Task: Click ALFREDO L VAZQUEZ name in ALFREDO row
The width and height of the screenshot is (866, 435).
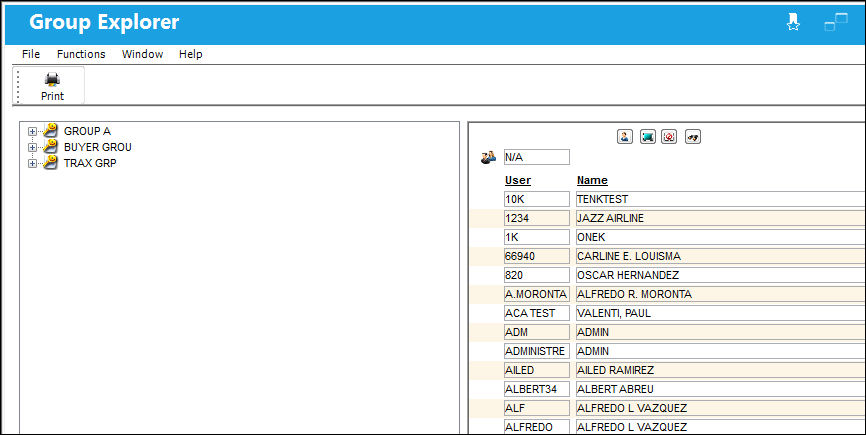Action: [x=720, y=427]
